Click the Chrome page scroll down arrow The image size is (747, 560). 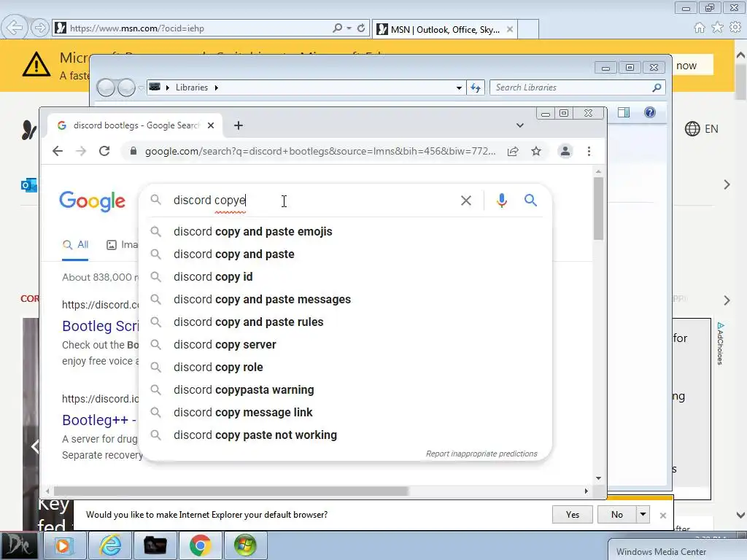[598, 478]
